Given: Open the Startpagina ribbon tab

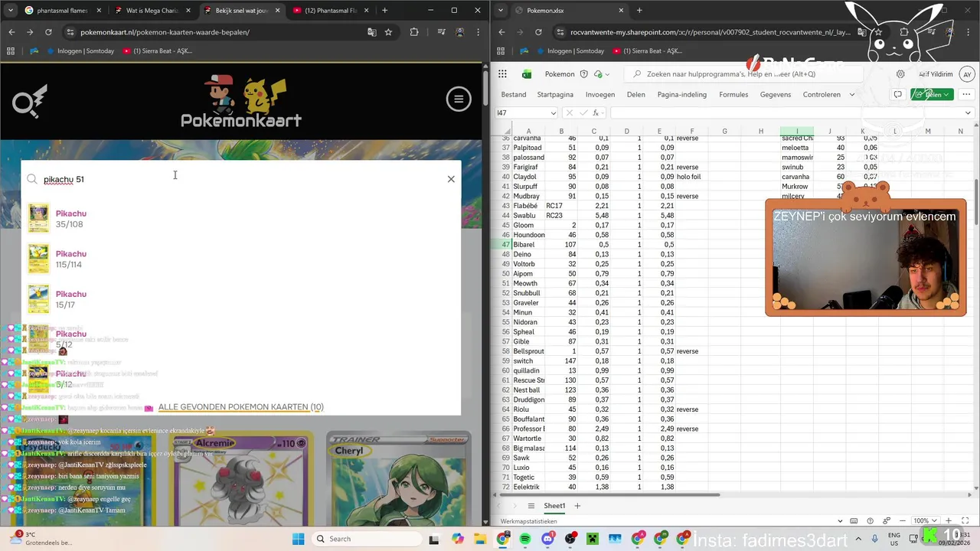Looking at the screenshot, I should tap(555, 95).
